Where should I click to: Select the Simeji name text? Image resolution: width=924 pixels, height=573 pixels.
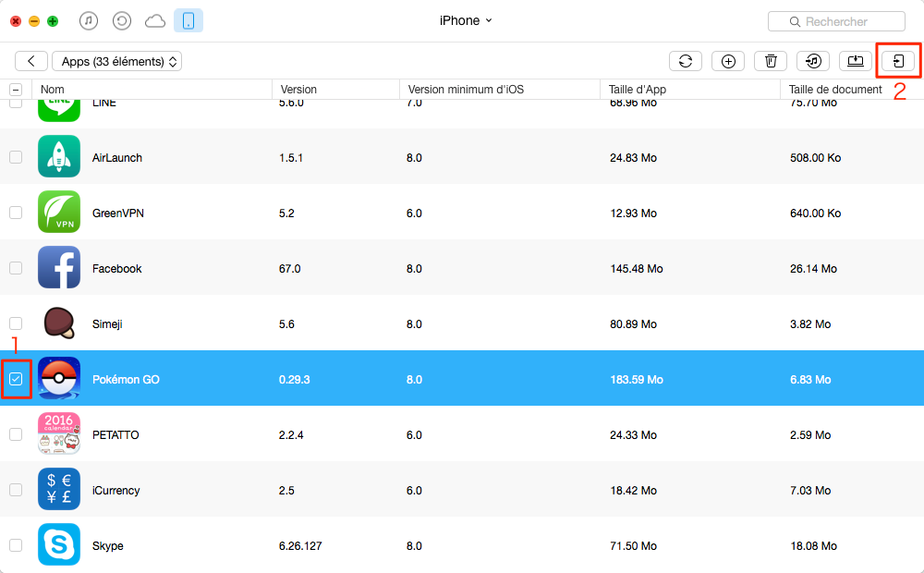coord(107,323)
